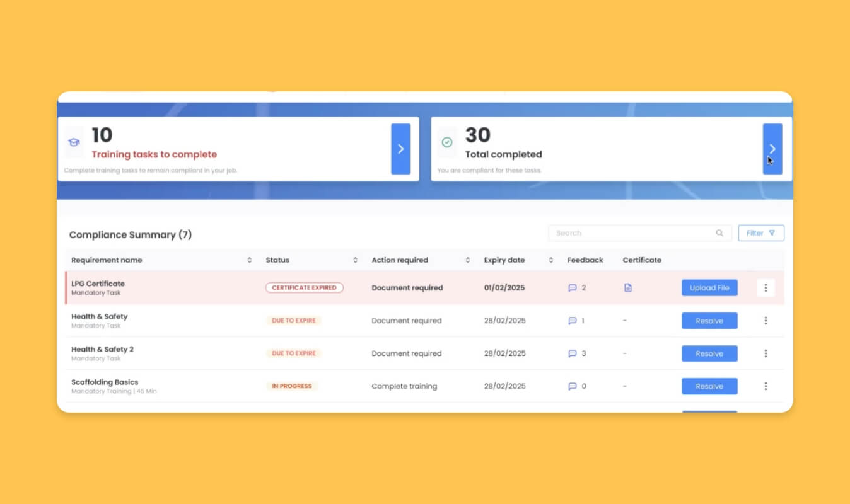Viewport: 850px width, 504px height.
Task: Open more options for LPG Certificate row
Action: [x=766, y=288]
